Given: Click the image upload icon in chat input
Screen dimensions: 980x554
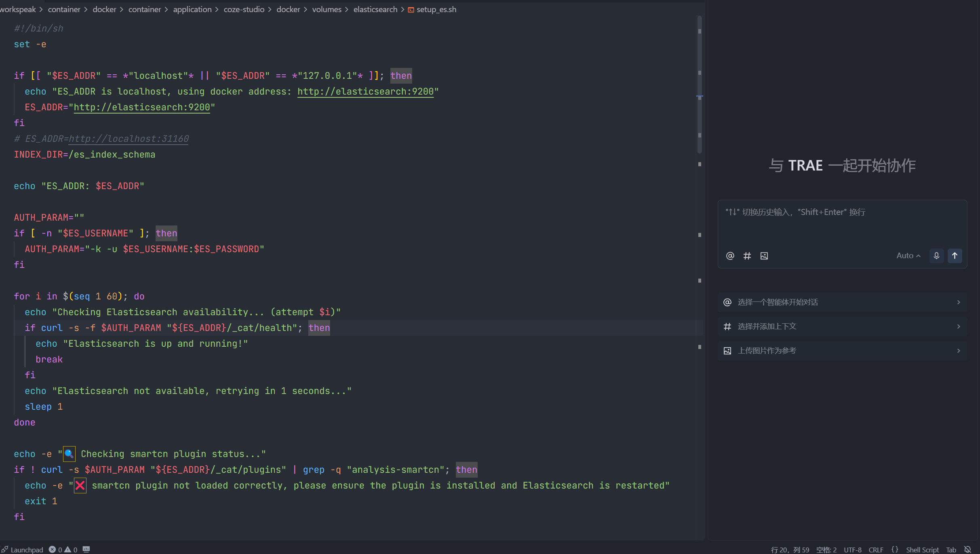Looking at the screenshot, I should (764, 256).
